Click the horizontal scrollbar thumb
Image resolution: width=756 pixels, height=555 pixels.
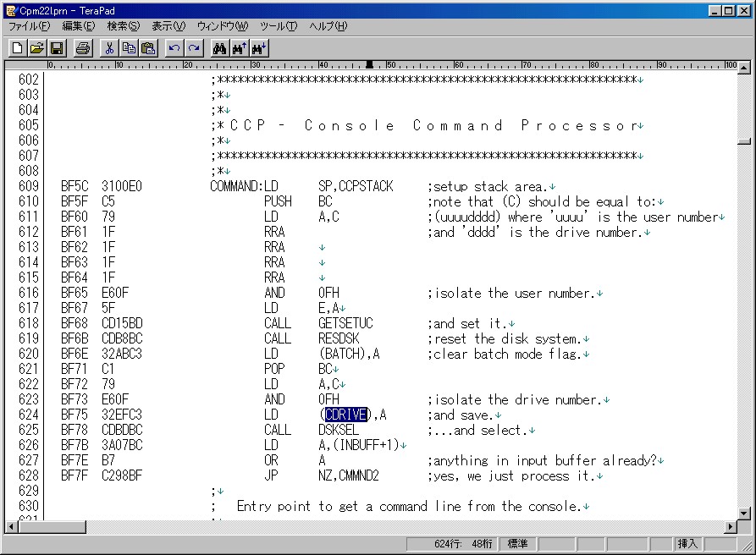pyautogui.click(x=52, y=526)
